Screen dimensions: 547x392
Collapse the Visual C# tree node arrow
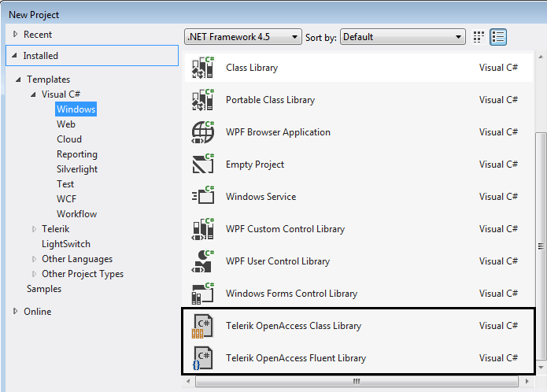(x=33, y=94)
